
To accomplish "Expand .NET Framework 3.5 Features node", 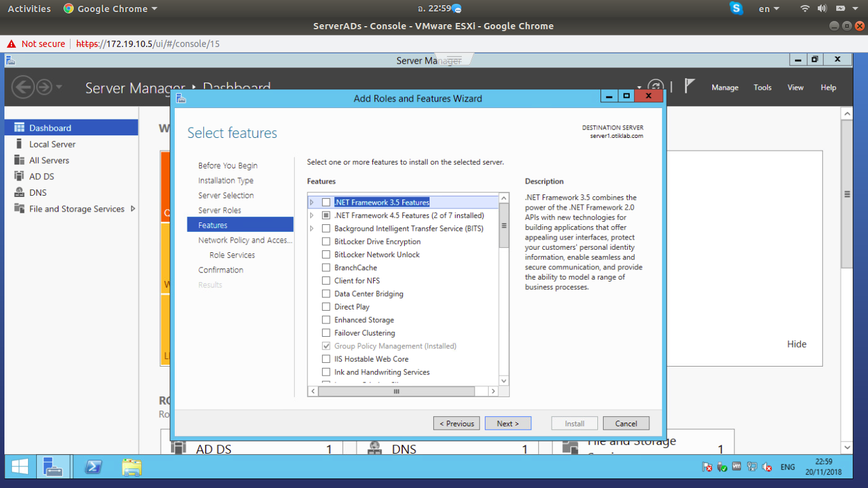I will click(311, 202).
